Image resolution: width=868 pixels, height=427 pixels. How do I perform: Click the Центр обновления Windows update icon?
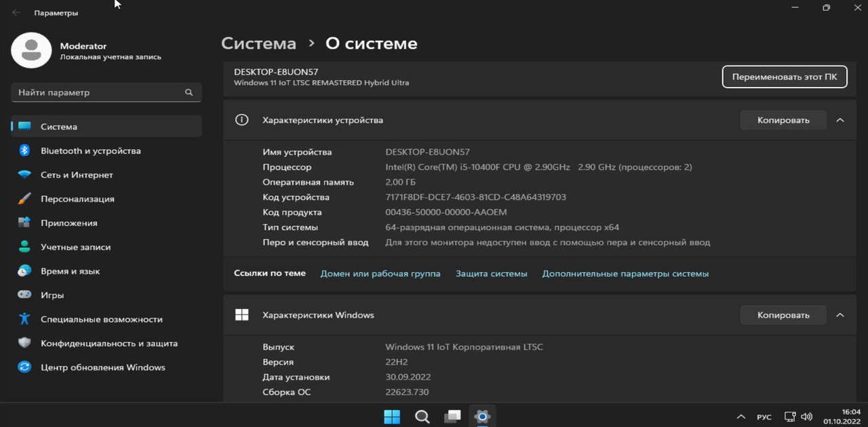tap(24, 367)
